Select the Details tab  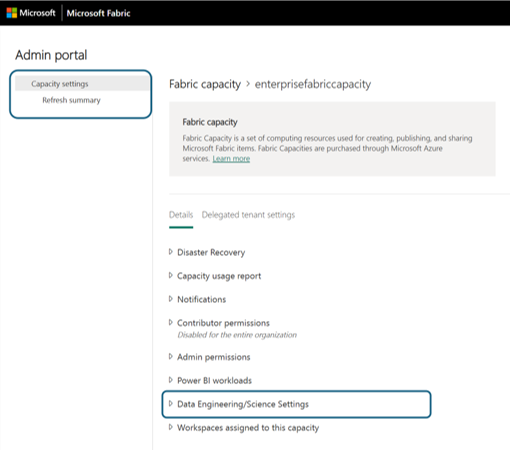pos(181,215)
